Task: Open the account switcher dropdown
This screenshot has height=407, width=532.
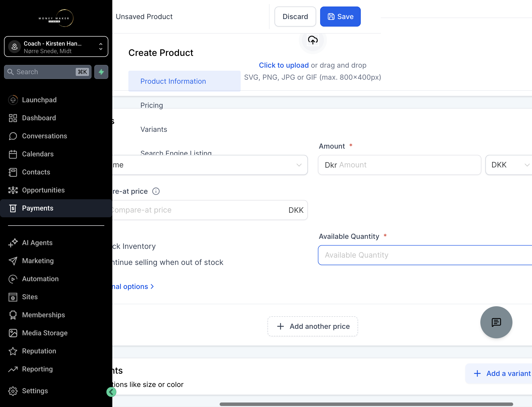Action: click(56, 47)
